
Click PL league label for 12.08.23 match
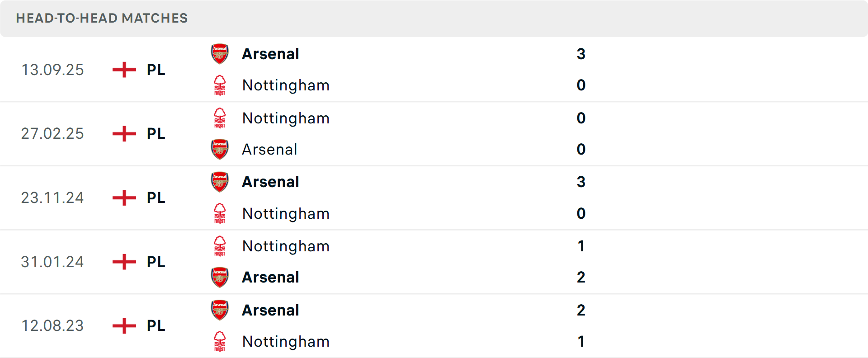[156, 325]
